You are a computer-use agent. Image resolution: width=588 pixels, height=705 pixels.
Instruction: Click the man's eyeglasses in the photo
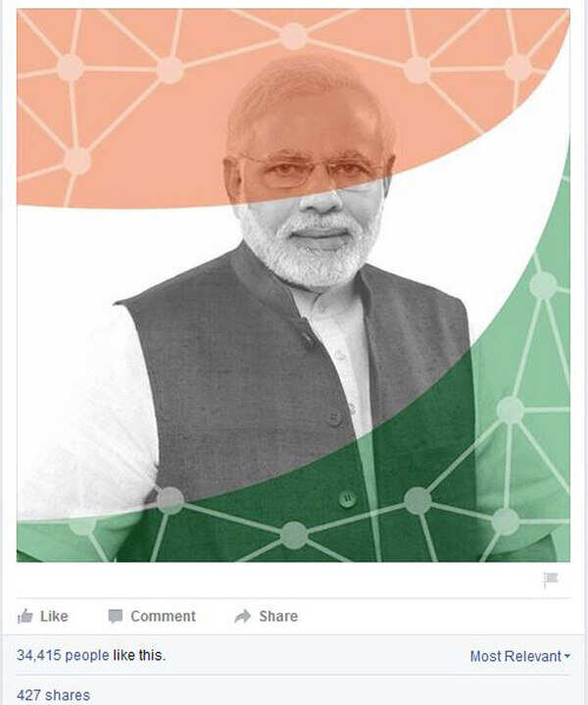click(x=311, y=169)
